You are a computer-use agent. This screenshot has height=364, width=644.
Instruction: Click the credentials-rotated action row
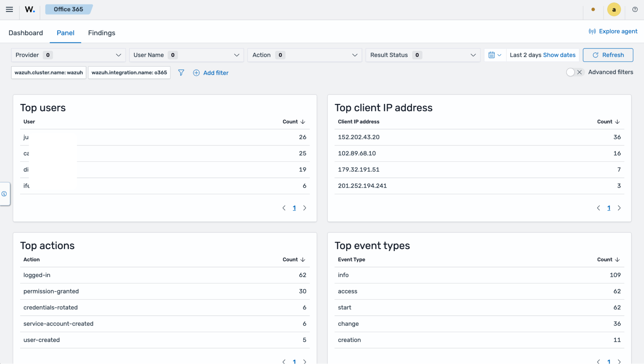(x=165, y=308)
